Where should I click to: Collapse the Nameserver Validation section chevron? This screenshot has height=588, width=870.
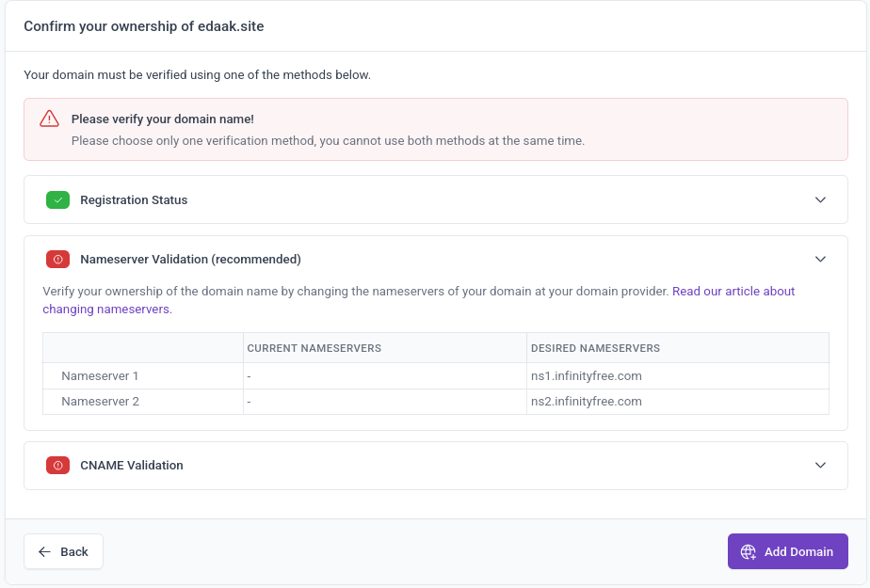pos(820,260)
